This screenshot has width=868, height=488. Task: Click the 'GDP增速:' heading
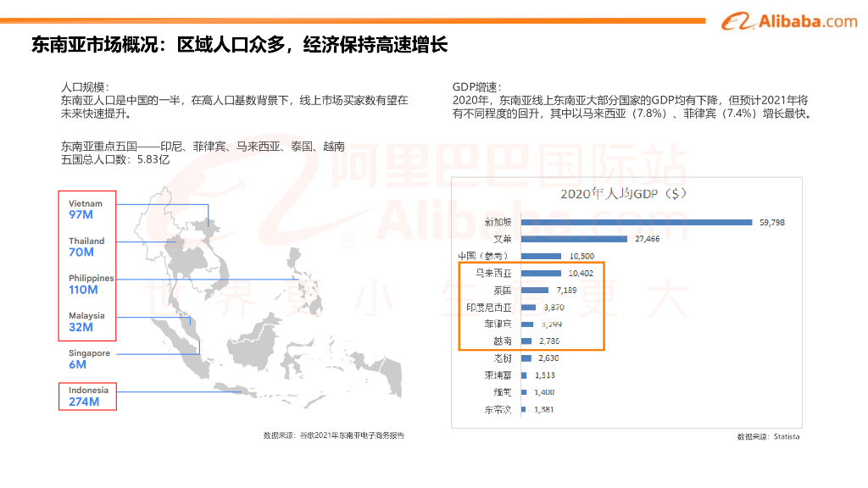[x=476, y=87]
